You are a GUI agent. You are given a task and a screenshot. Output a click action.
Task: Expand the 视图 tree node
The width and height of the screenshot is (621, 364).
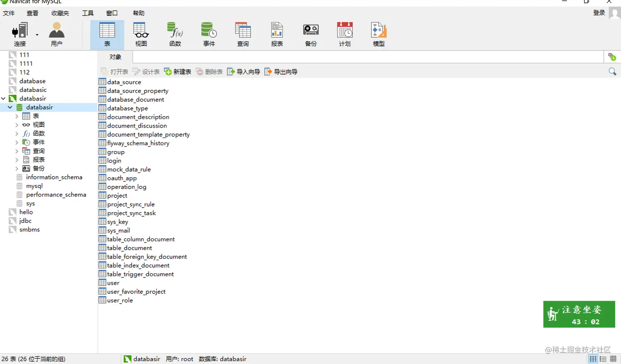coord(17,125)
